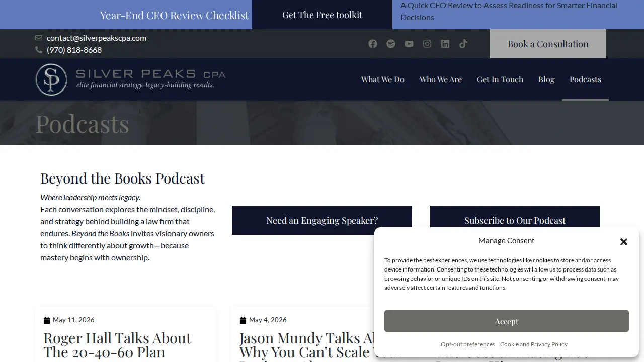Click the calendar icon next to May 11, 2026

pyautogui.click(x=47, y=320)
